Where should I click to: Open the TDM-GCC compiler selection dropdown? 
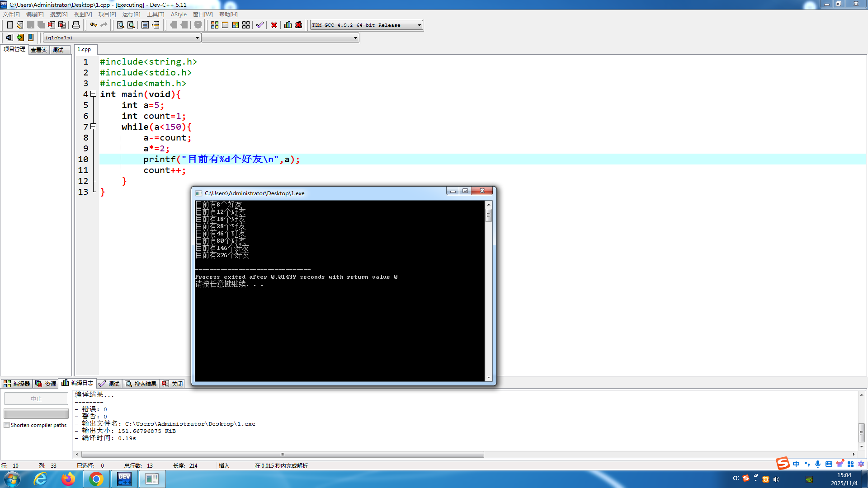click(x=419, y=25)
